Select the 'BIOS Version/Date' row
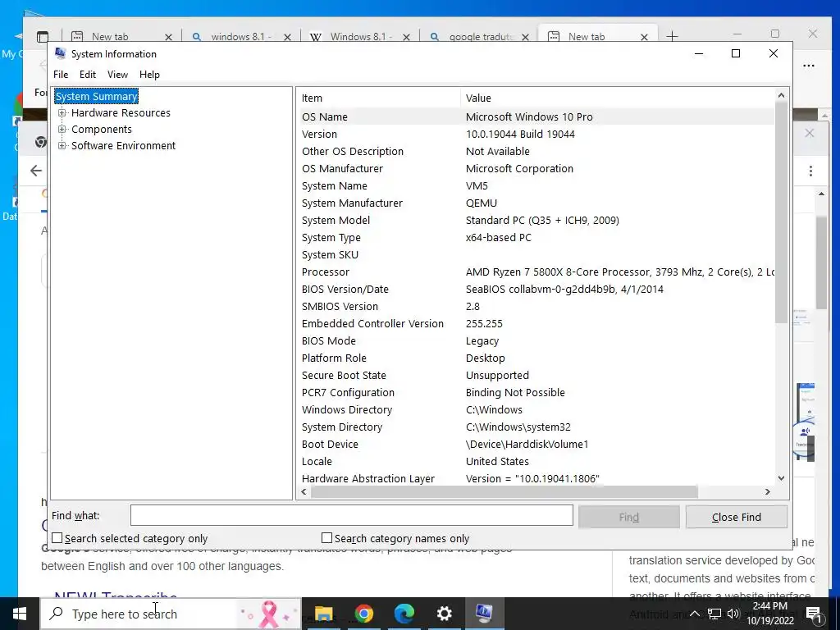Image resolution: width=840 pixels, height=630 pixels. (x=536, y=290)
